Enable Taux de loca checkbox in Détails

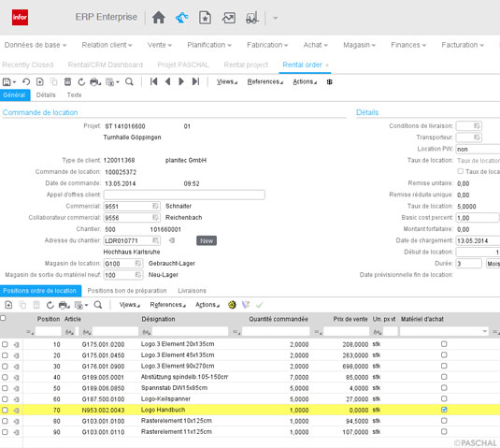[x=461, y=171]
